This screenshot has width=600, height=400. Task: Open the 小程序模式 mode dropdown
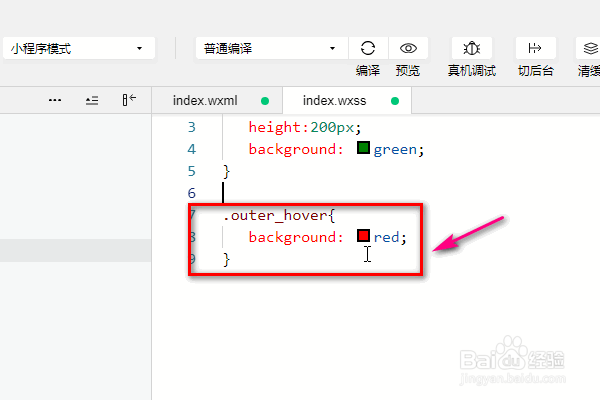coord(78,48)
